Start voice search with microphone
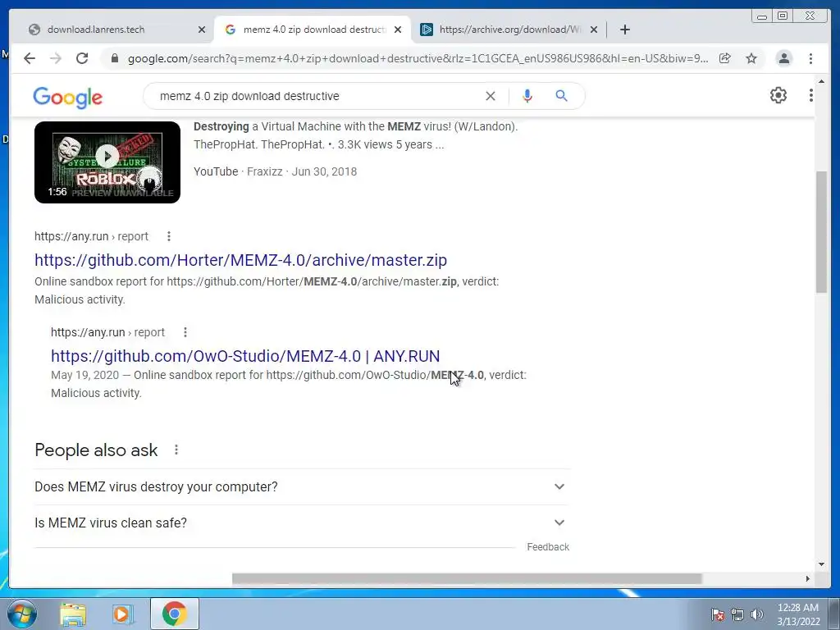 527,96
